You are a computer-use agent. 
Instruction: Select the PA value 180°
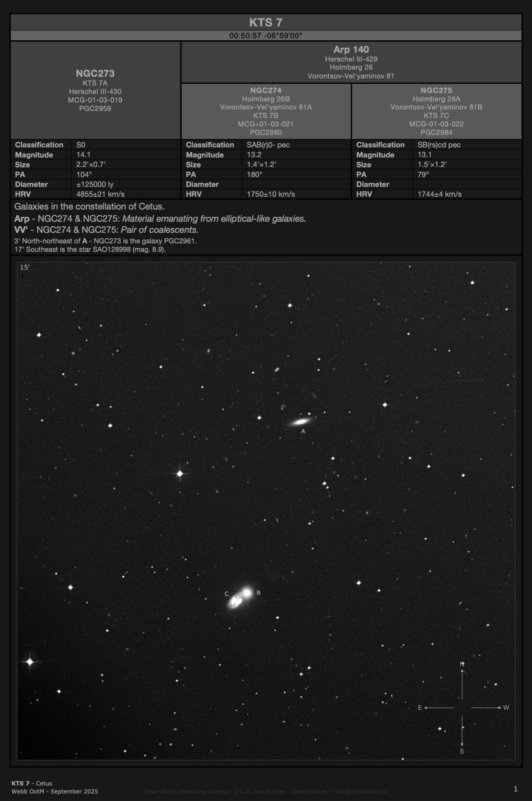[255, 175]
